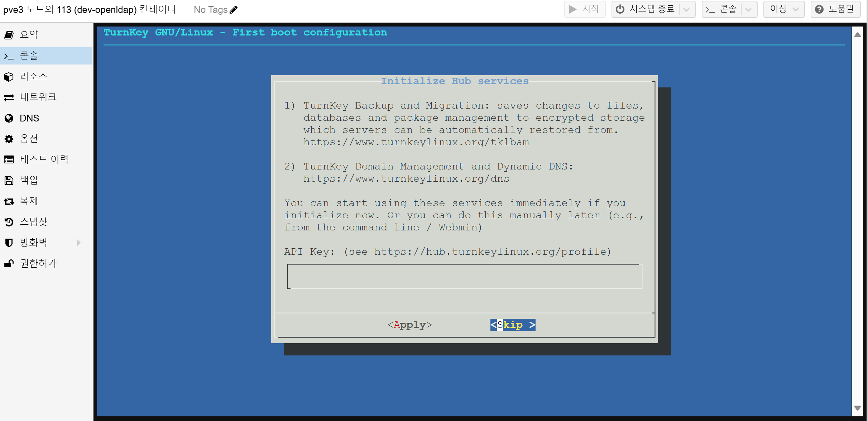Go to 네트워크 settings
The width and height of the screenshot is (868, 421).
point(46,97)
